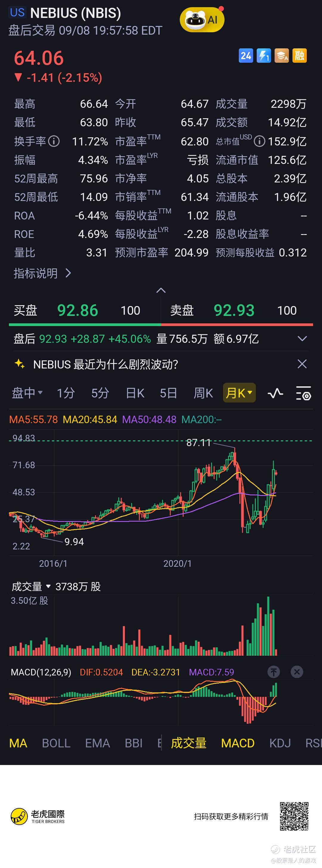Tap the 2020/1 date axis label
This screenshot has height=868, width=322.
[177, 563]
